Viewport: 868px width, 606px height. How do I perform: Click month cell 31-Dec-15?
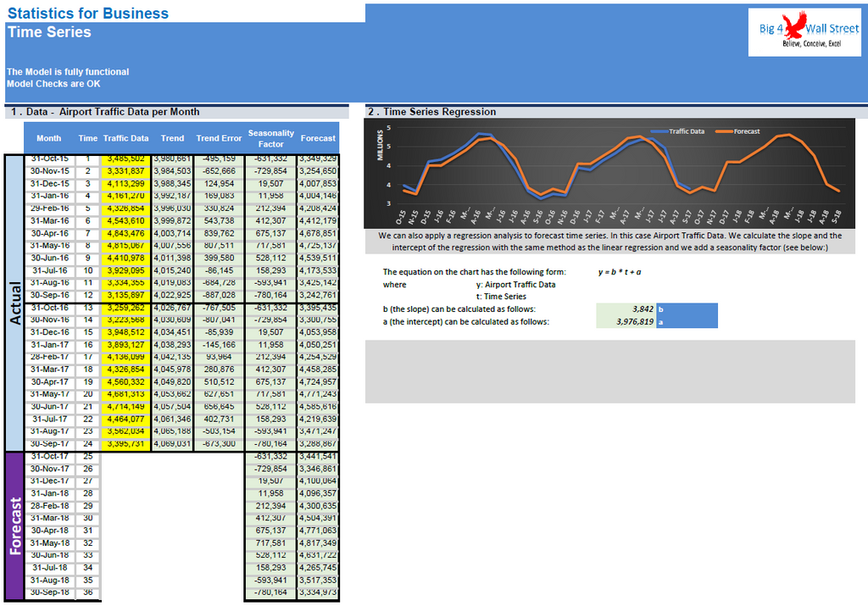pos(50,184)
